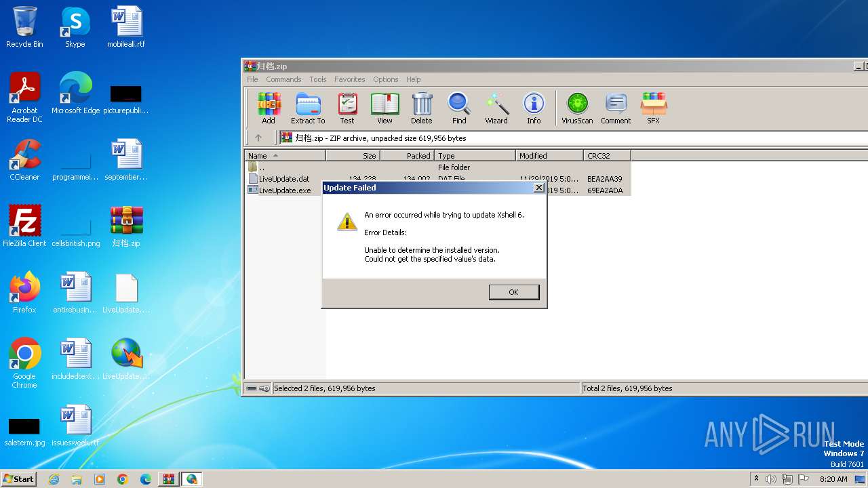Sort by the Type column header

point(475,156)
